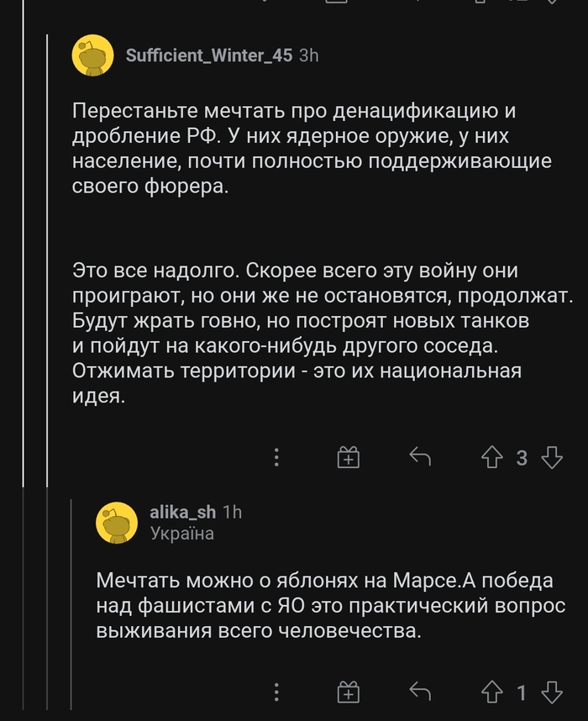View alika_sh's profile avatar
Screen dimensions: 588x721
point(117,522)
